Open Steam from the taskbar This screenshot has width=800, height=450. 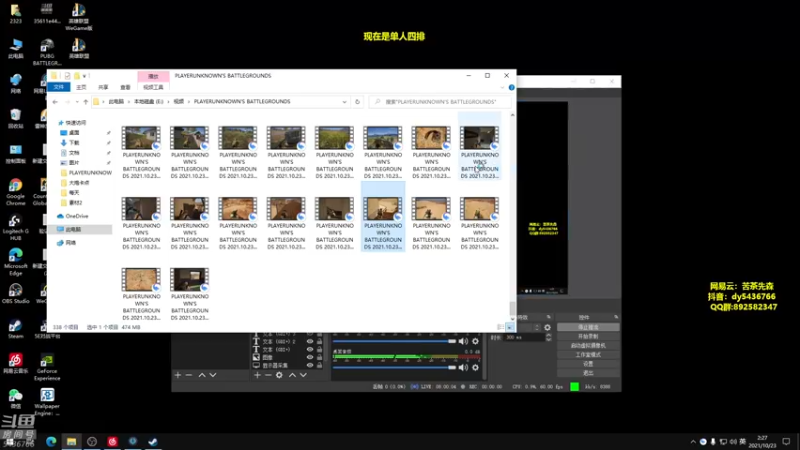(153, 441)
